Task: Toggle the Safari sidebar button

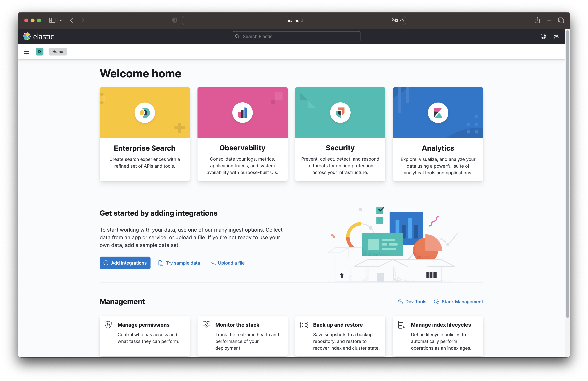Action: click(x=52, y=20)
